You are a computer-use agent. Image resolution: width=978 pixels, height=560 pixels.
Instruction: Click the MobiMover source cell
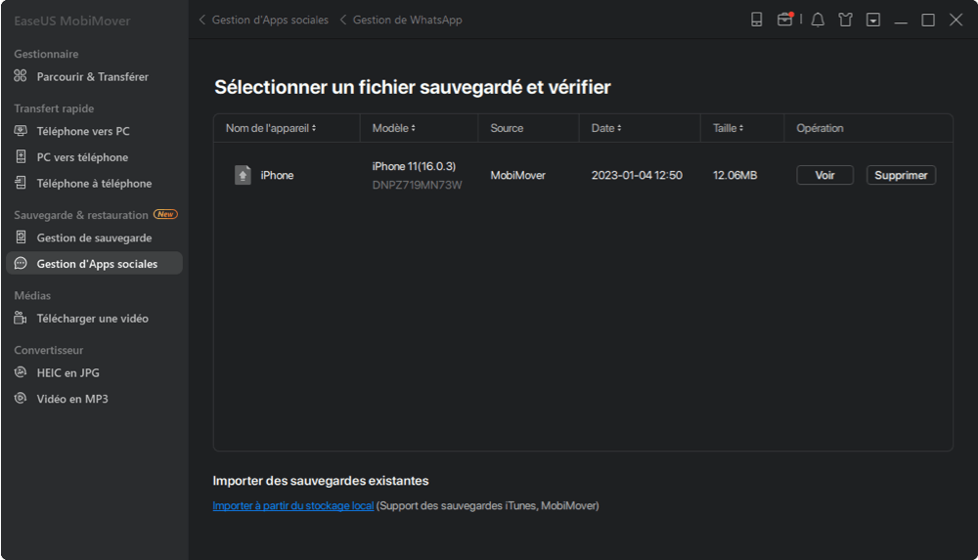click(517, 175)
